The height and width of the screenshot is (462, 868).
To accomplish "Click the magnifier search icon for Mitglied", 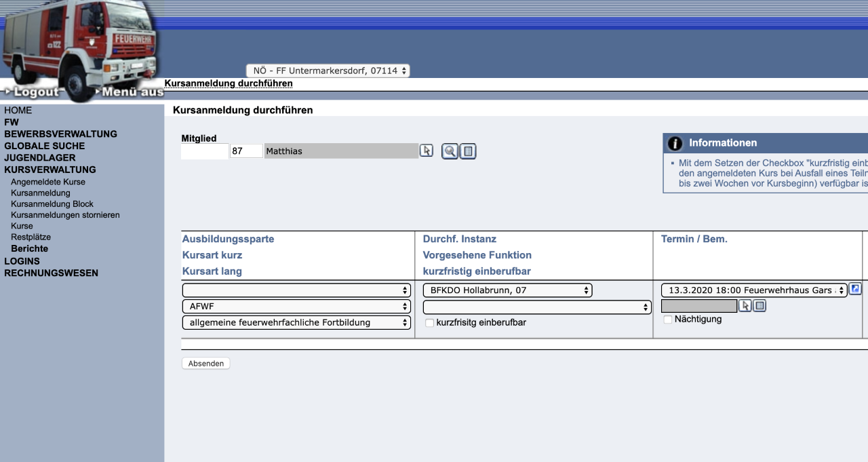I will point(450,151).
